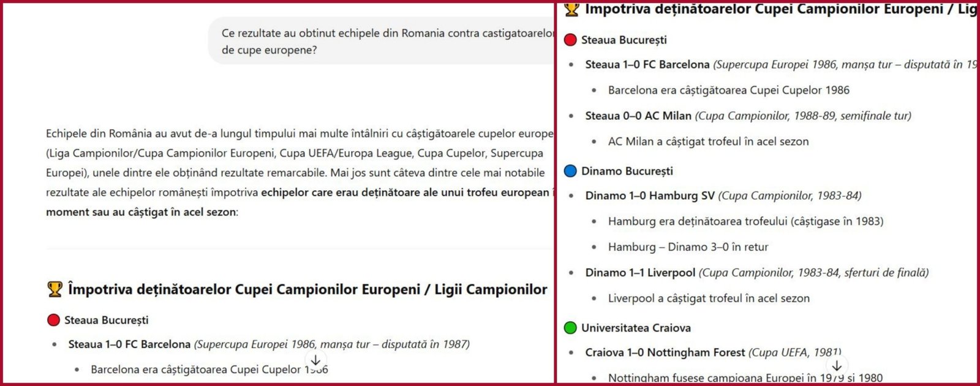Viewport: 980px width, 386px height.
Task: Select the user question message bubble
Action: [x=381, y=41]
